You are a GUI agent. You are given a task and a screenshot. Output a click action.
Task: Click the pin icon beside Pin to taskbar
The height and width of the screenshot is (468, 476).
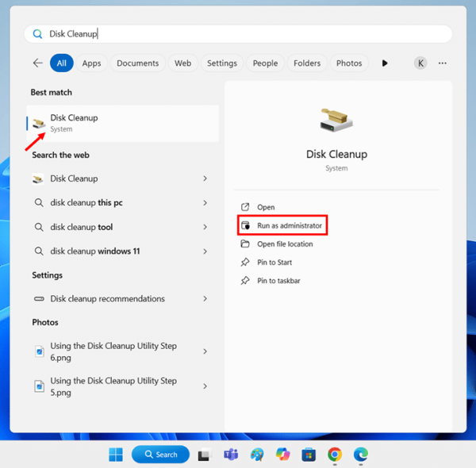(245, 281)
